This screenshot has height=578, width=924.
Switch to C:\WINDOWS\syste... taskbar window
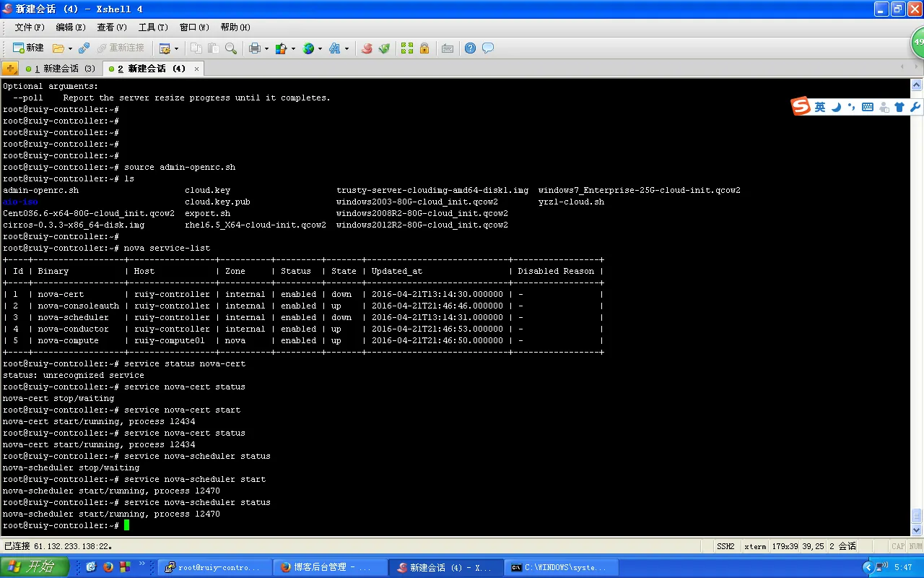tap(561, 568)
